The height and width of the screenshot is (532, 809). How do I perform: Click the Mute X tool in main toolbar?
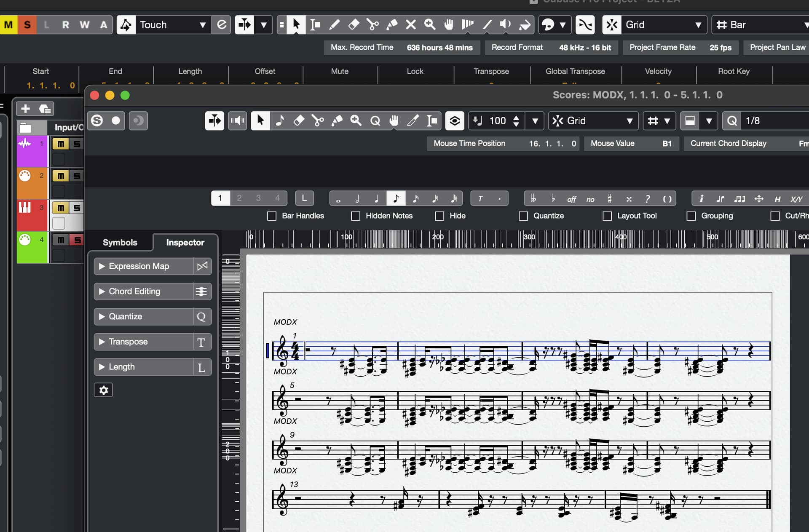(x=411, y=25)
